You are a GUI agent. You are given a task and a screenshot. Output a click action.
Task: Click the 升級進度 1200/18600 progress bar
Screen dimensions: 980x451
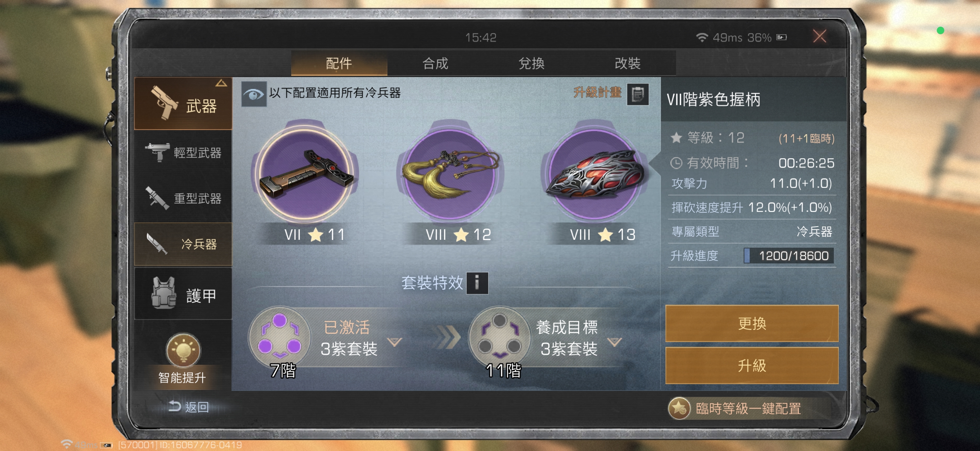click(789, 255)
